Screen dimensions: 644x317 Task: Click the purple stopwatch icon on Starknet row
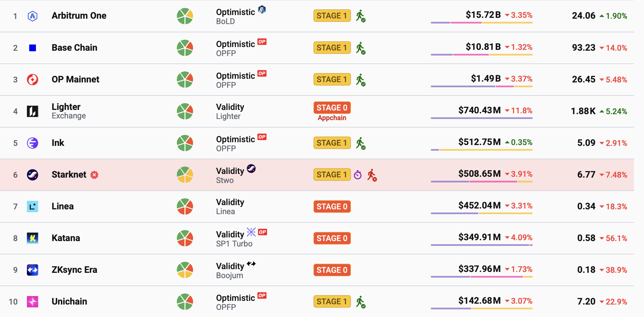(x=358, y=175)
